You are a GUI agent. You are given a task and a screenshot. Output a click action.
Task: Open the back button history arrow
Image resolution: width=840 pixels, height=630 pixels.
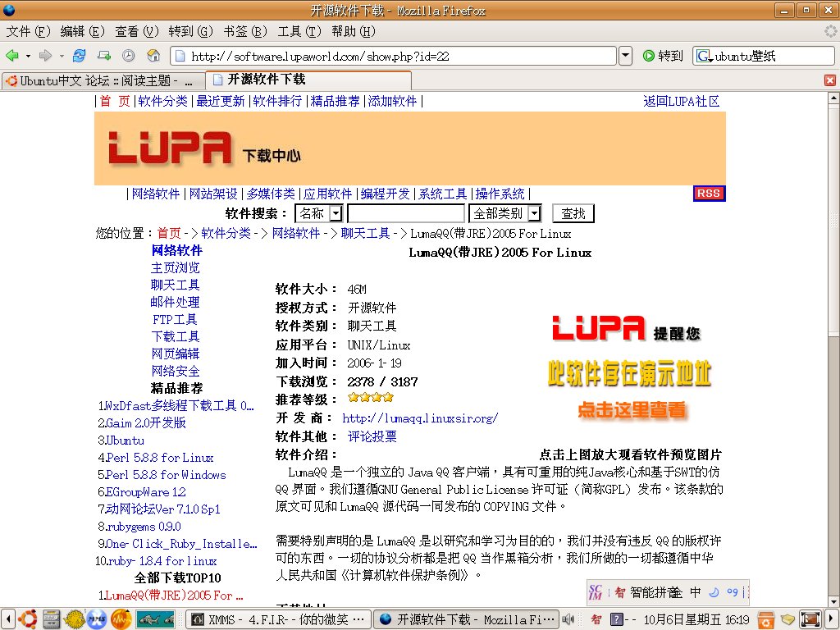coord(28,56)
